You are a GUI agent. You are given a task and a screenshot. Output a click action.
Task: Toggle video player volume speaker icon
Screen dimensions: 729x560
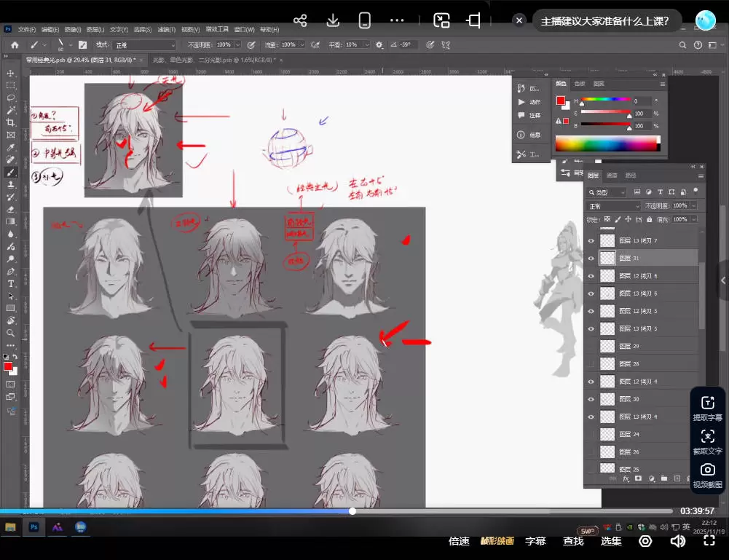pos(677,541)
